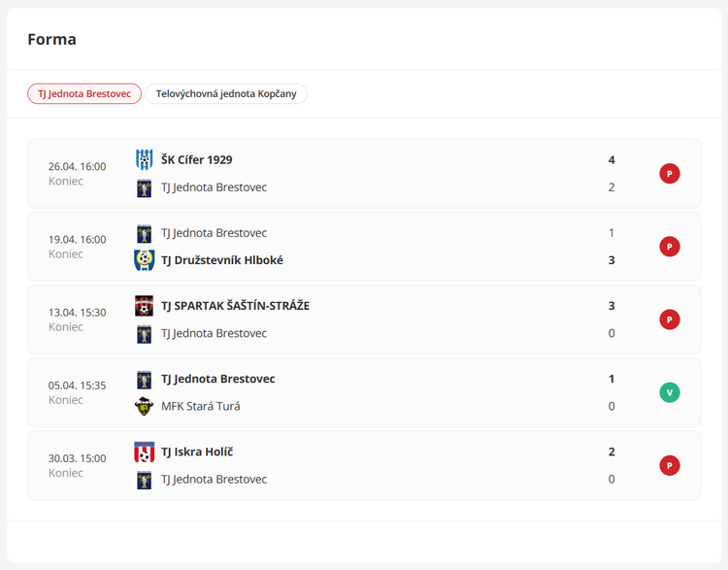Screen dimensions: 728x570
Task: Click the ŠK Cífer 1929 club logo
Action: 144,160
